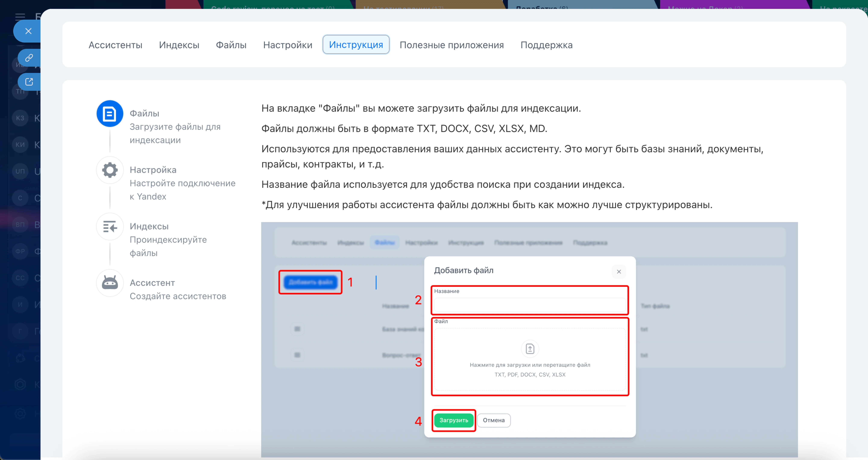The height and width of the screenshot is (460, 868).
Task: Open the instruction screenshot image for Добавить файл
Action: pos(529,340)
